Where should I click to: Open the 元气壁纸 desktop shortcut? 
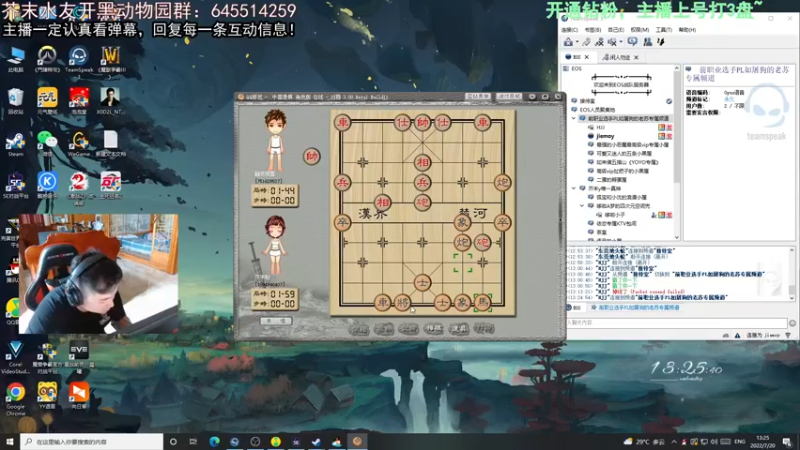(x=47, y=101)
